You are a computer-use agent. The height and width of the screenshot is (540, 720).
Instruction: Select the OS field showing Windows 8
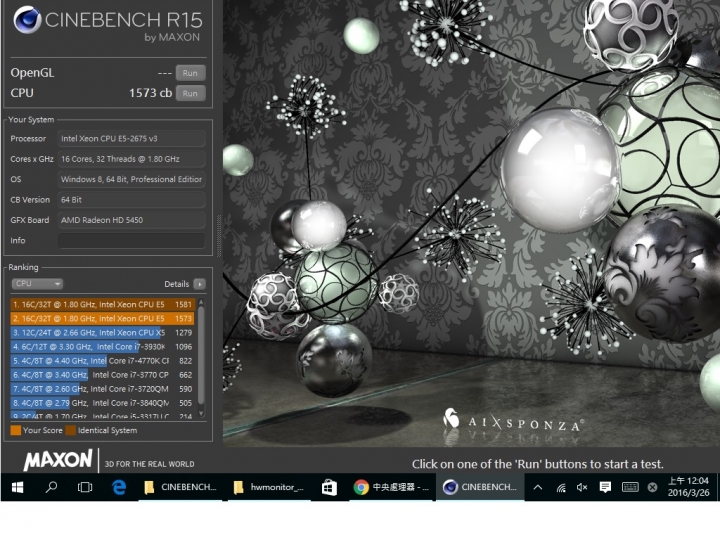(131, 180)
